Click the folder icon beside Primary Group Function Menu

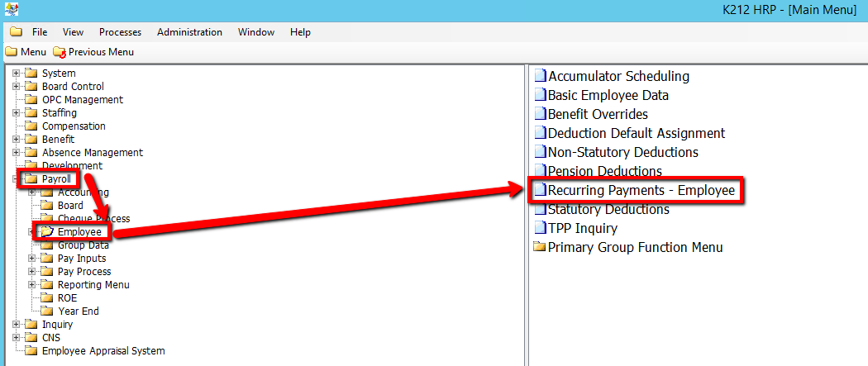[x=541, y=247]
